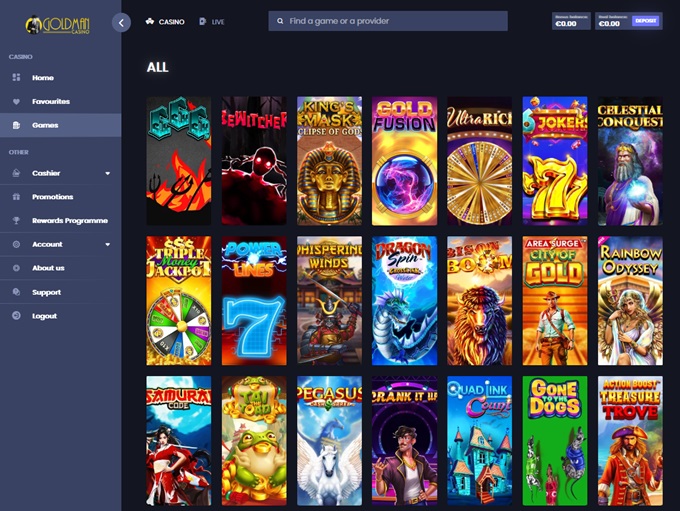Collapse the sidebar with the arrow button
Image resolution: width=680 pixels, height=511 pixels.
[121, 22]
